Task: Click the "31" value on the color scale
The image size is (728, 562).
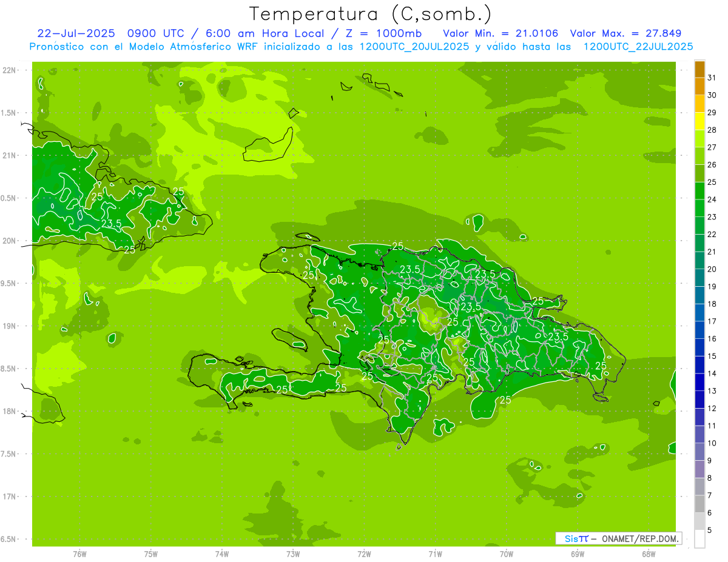Action: pyautogui.click(x=712, y=78)
